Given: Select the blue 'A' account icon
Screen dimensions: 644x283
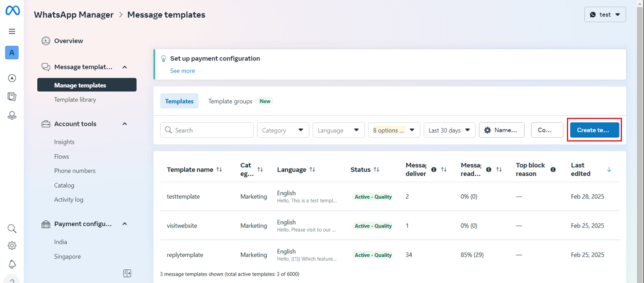Looking at the screenshot, I should (12, 53).
